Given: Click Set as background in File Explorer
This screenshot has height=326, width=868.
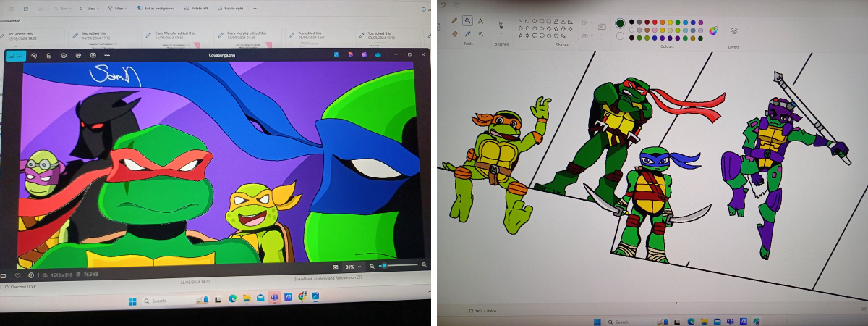Looking at the screenshot, I should point(156,8).
